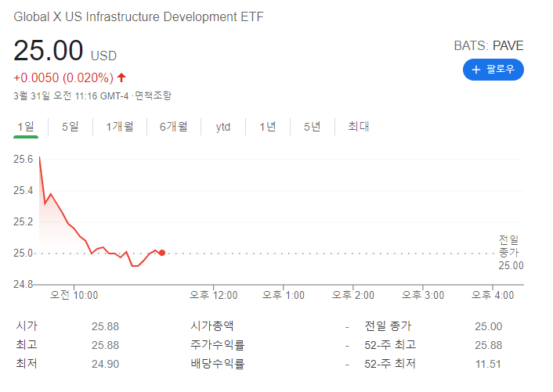Show the 5년 chart
The width and height of the screenshot is (553, 392).
pos(312,127)
